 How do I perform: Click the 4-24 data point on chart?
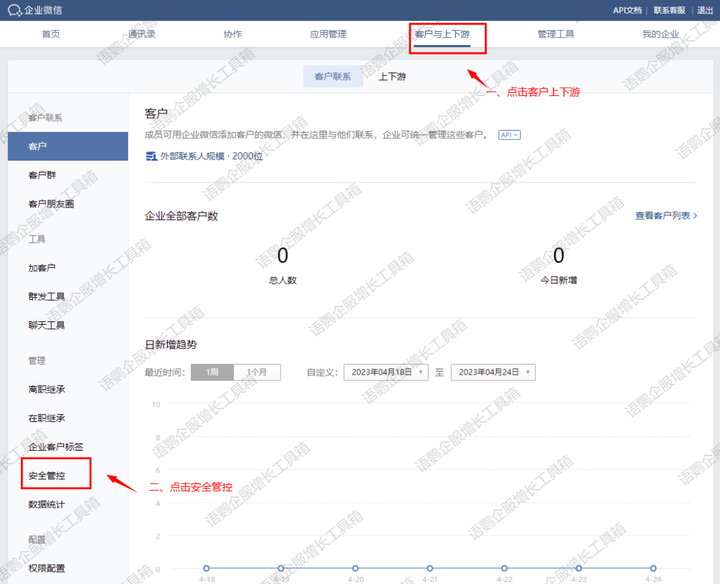[x=654, y=568]
